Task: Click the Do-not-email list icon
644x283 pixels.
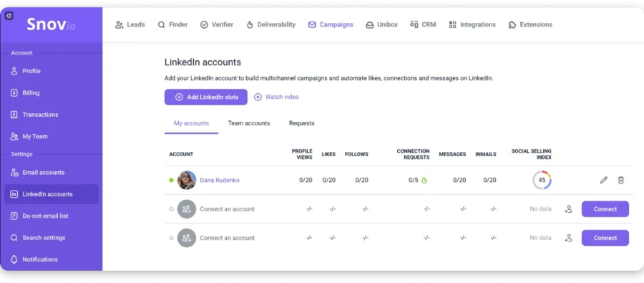Action: point(14,216)
